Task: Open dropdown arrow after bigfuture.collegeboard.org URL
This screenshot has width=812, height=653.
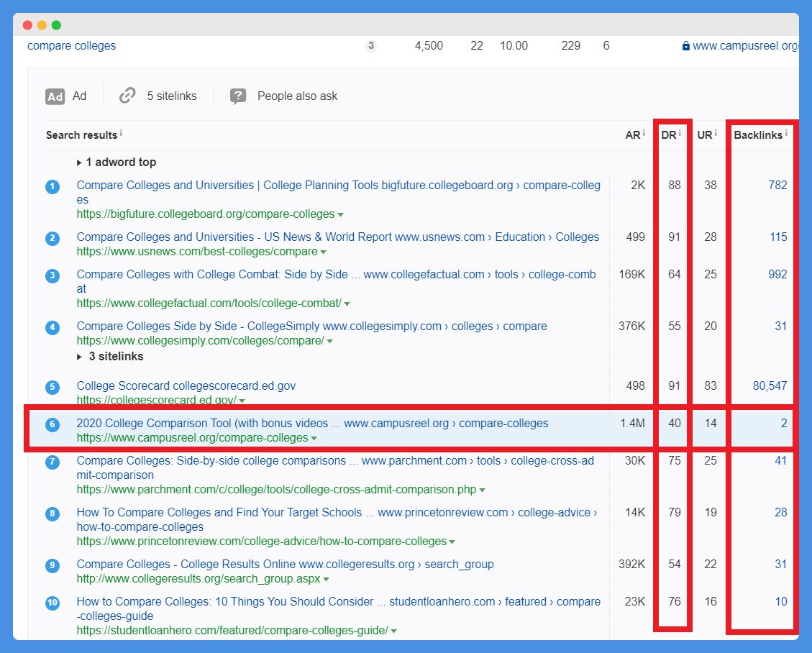Action: pyautogui.click(x=340, y=215)
